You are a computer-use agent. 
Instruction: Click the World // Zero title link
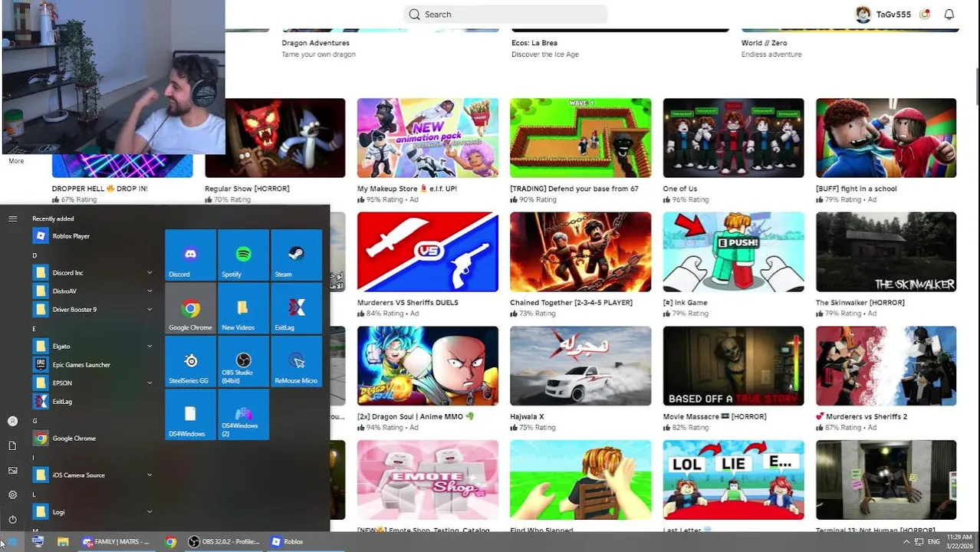tap(764, 43)
